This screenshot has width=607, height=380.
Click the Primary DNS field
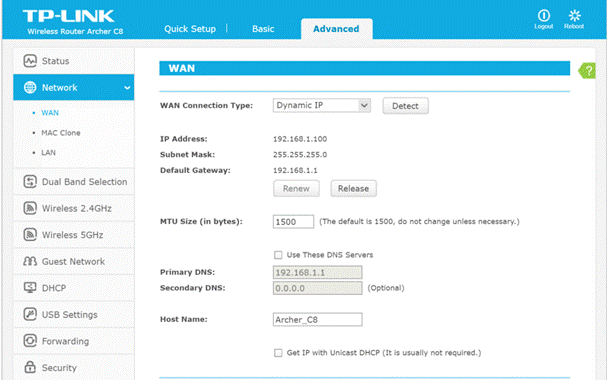(x=317, y=272)
